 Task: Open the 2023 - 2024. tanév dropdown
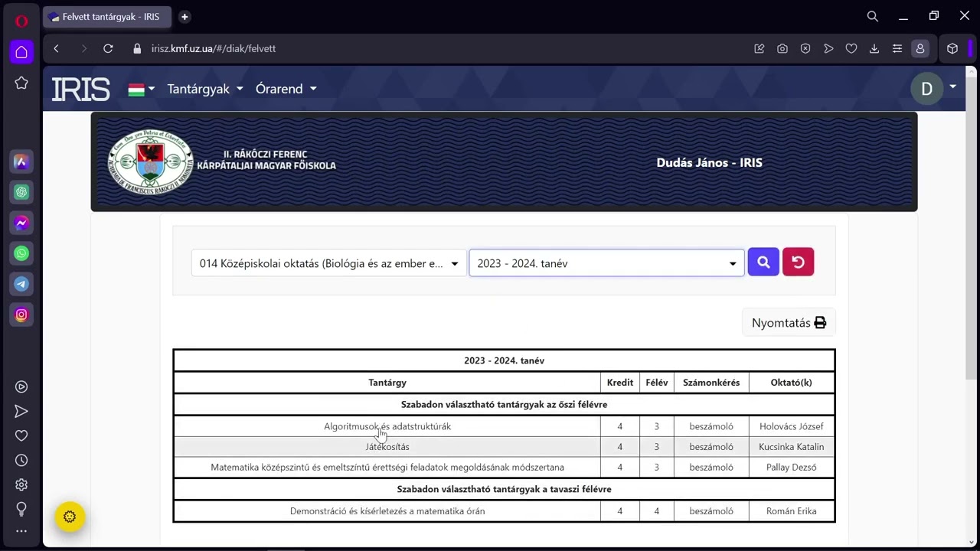click(606, 263)
